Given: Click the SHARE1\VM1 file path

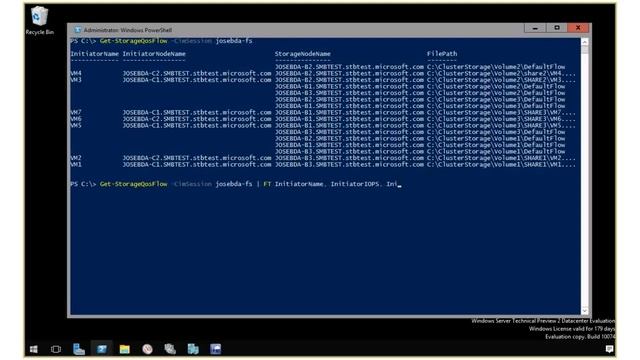Looking at the screenshot, I should click(501, 164).
